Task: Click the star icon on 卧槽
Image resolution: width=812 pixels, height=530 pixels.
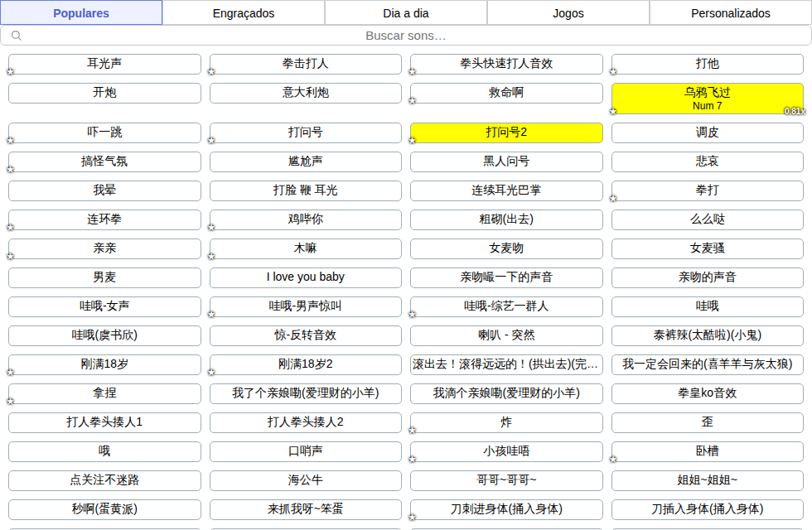Action: pos(613,460)
